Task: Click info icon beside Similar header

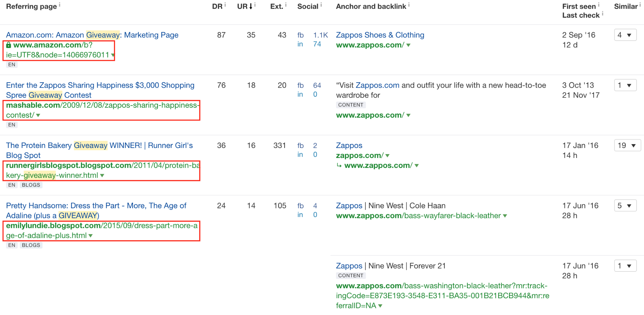Action: click(x=640, y=5)
